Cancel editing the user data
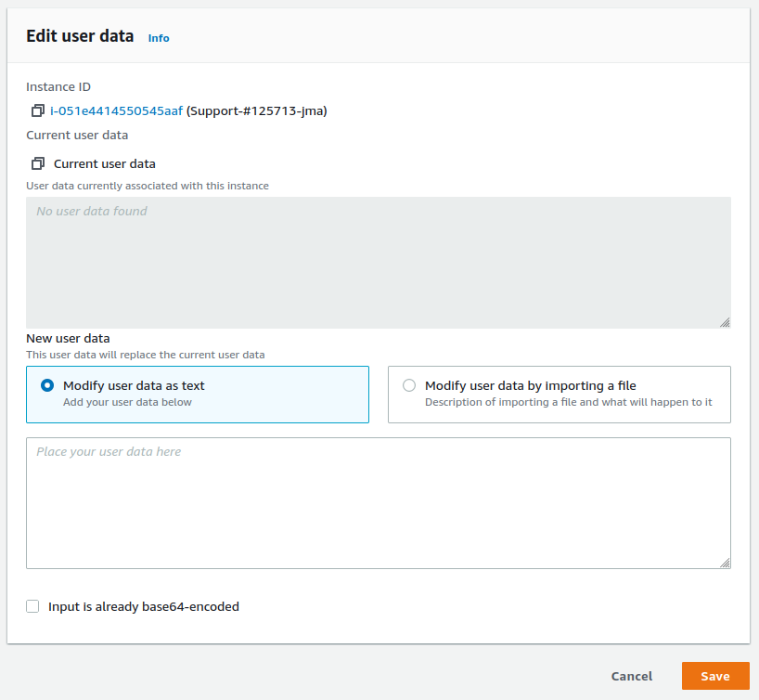This screenshot has width=759, height=700. (x=631, y=676)
